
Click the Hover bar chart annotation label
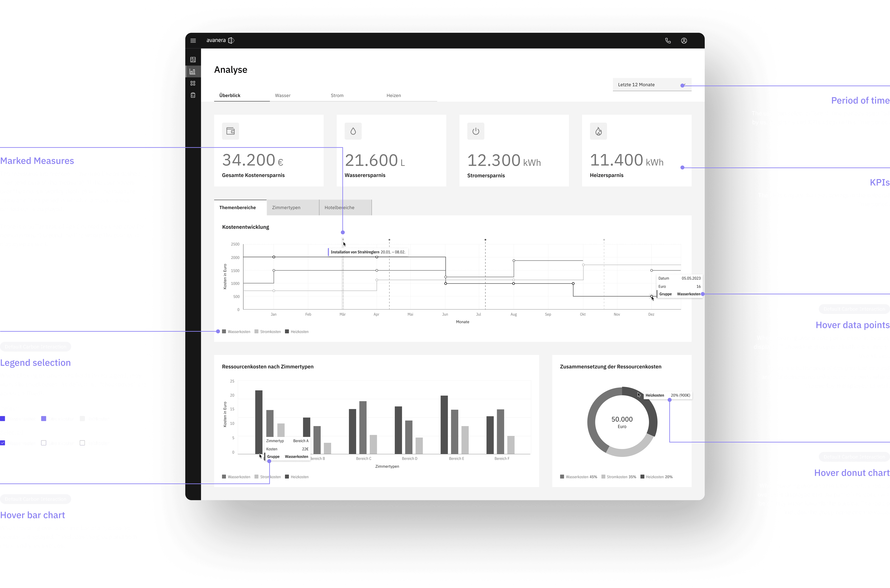[x=33, y=515]
